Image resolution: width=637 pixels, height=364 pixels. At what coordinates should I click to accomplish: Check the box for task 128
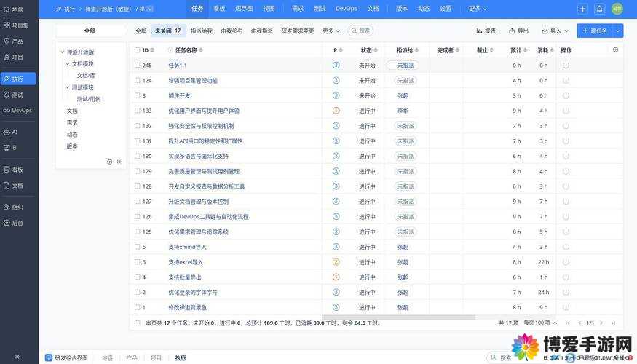pyautogui.click(x=138, y=186)
